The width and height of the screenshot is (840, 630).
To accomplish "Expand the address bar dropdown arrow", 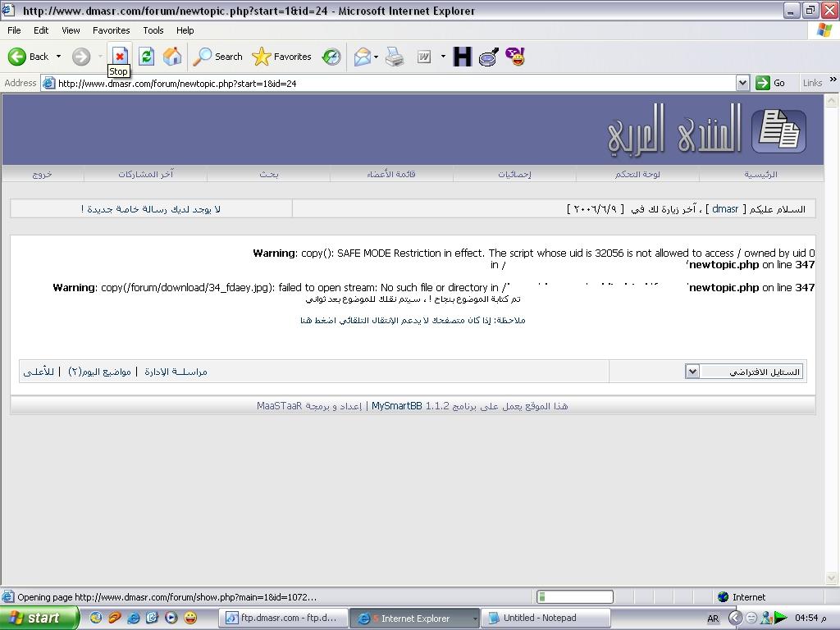I will tap(742, 83).
